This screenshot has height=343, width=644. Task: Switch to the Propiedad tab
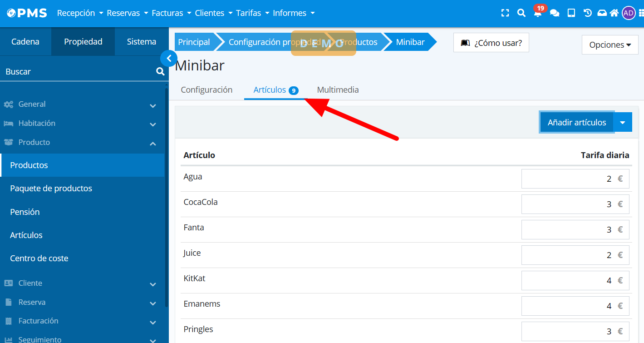coord(83,41)
